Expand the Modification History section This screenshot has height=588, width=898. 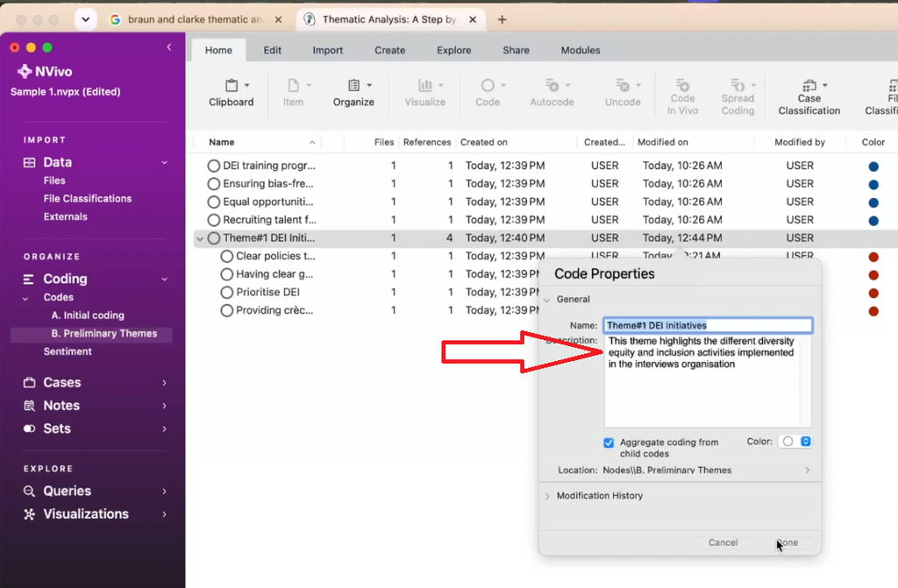547,496
